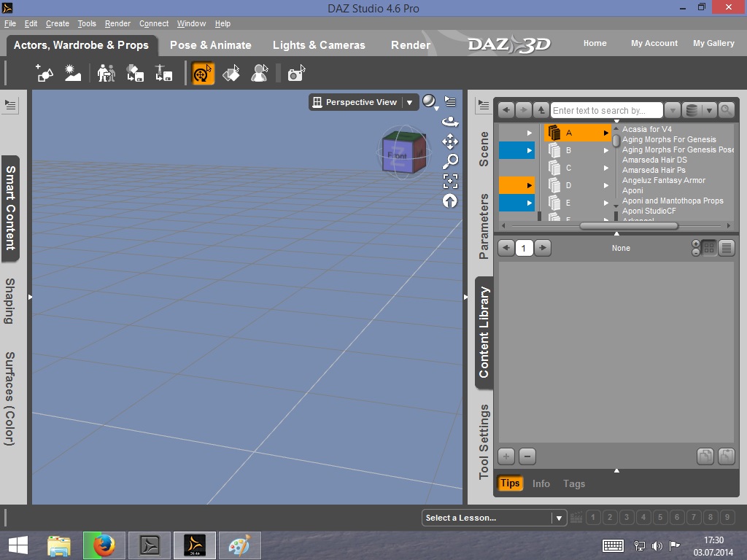Switch content view to icon grid
This screenshot has width=747, height=560.
point(709,248)
